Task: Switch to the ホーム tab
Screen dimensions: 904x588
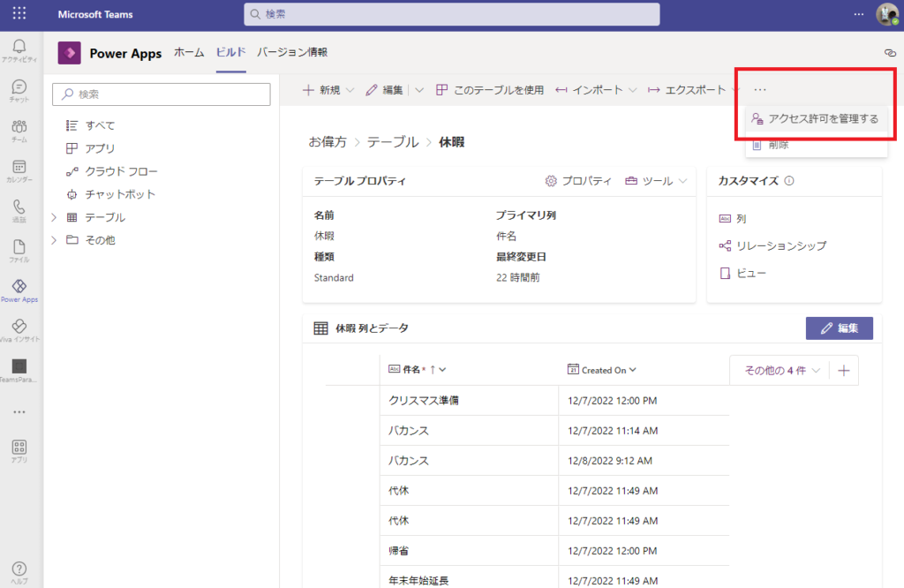Action: pos(189,52)
